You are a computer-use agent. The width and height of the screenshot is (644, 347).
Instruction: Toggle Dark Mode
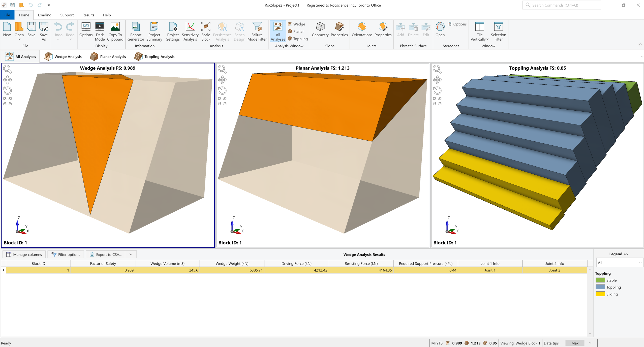(100, 31)
